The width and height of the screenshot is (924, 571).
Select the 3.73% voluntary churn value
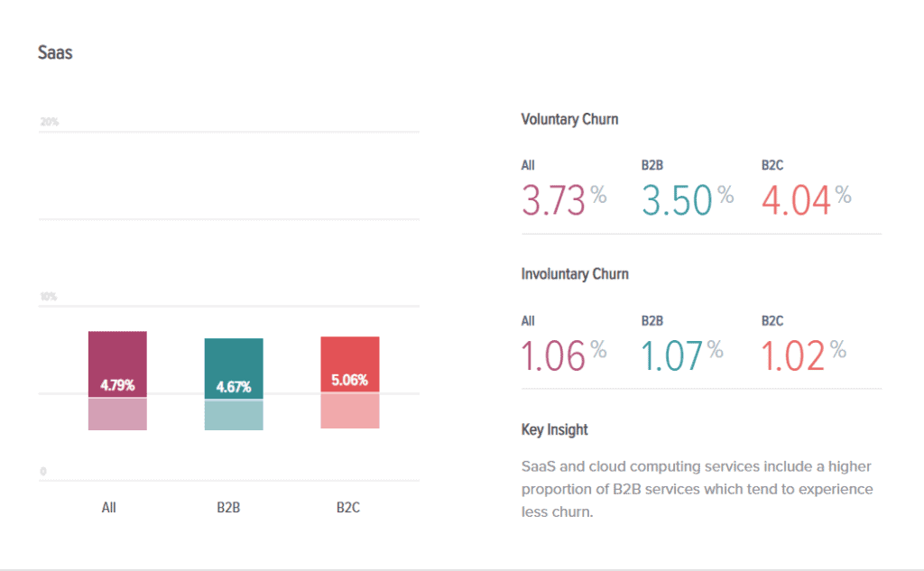(564, 199)
